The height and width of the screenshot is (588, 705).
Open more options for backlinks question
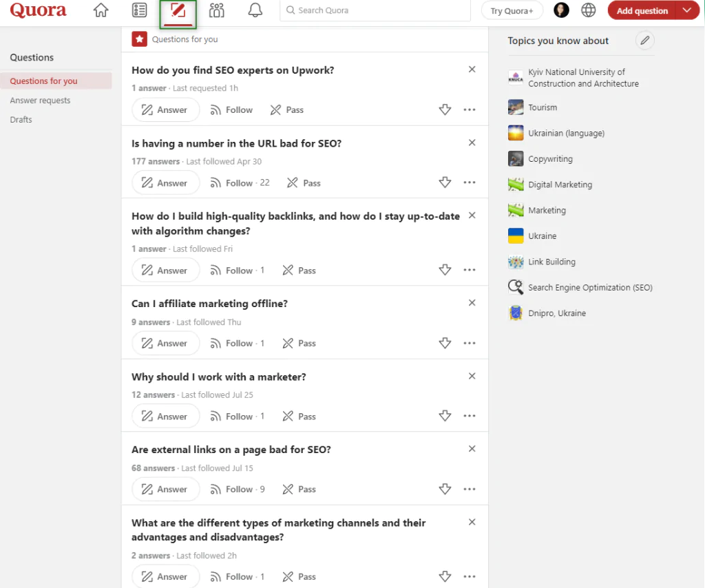[470, 271]
